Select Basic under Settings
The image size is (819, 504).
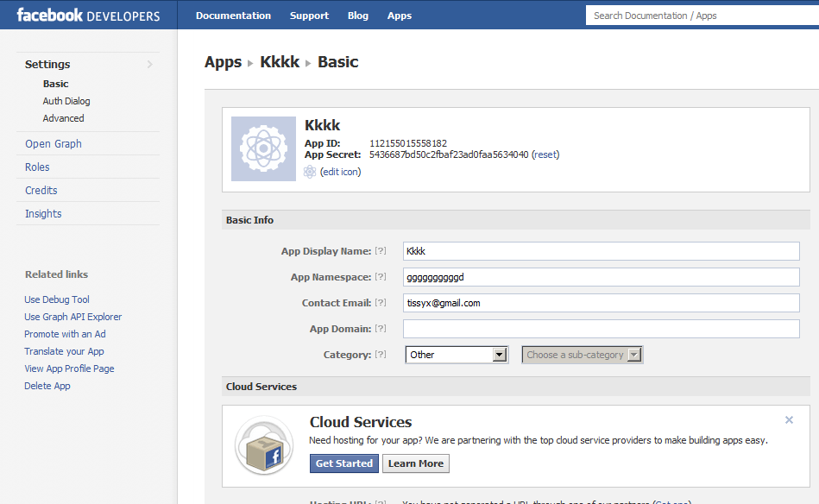[55, 84]
